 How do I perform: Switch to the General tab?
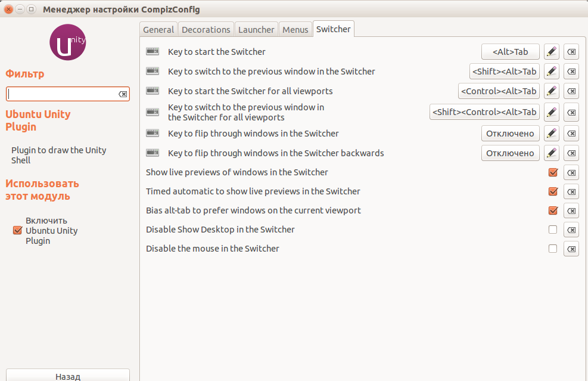(158, 30)
